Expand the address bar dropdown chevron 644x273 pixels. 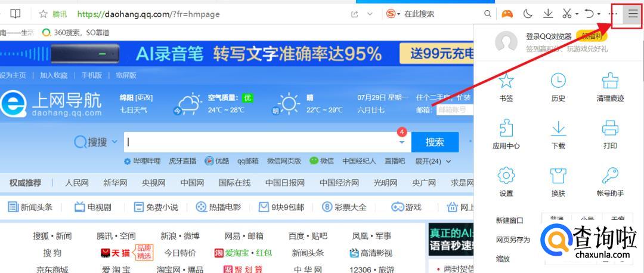(370, 14)
